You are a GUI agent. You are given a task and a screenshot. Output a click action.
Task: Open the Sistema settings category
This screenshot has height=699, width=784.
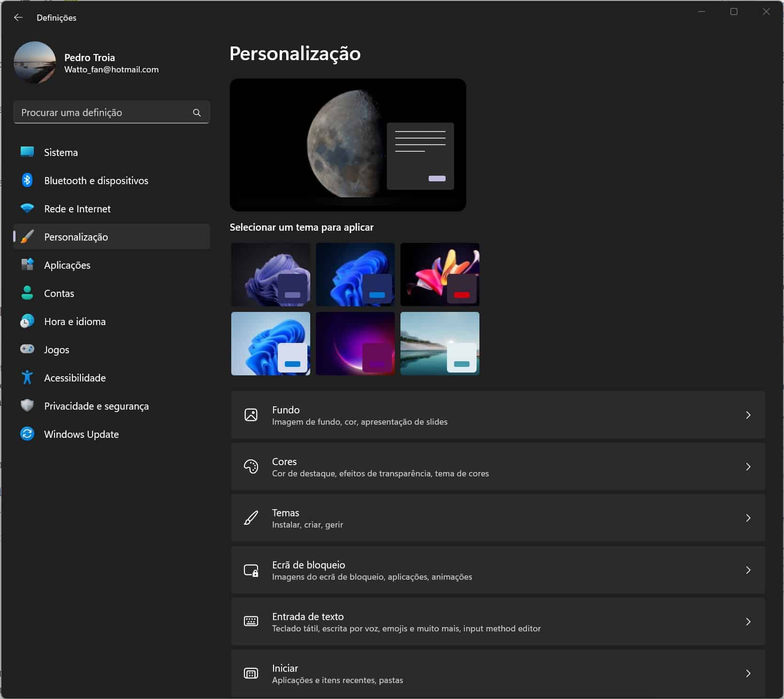(61, 153)
